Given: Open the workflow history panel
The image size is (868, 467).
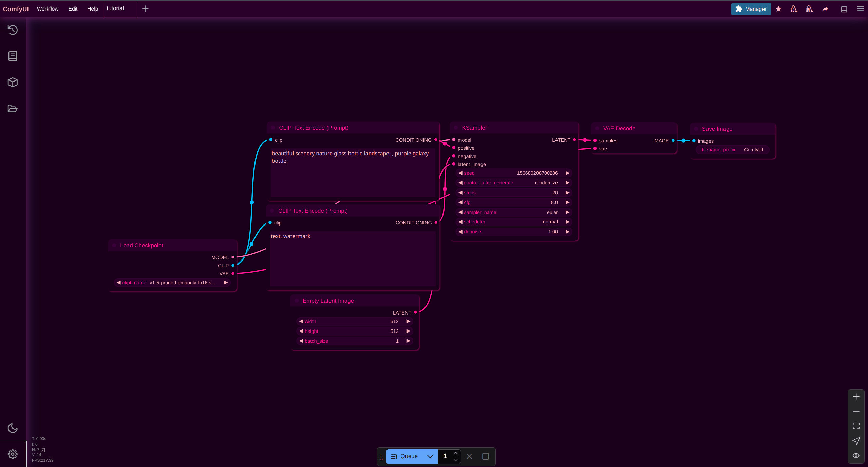Looking at the screenshot, I should pos(13,30).
